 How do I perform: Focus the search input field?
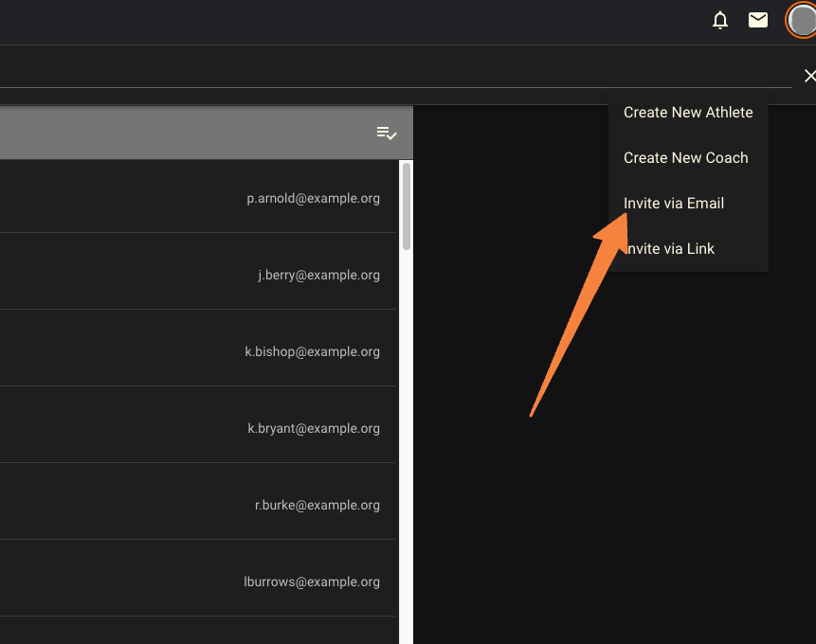click(x=395, y=76)
